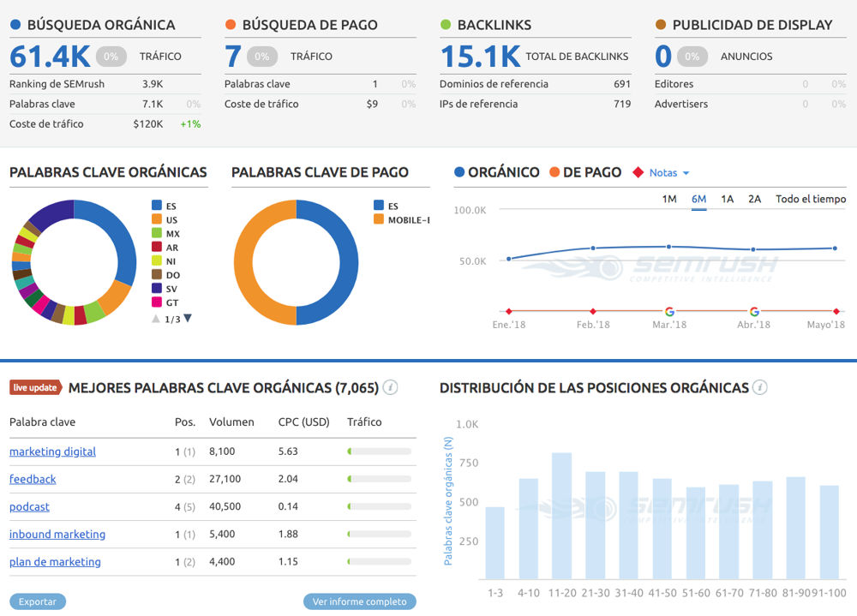Open the marketing digital keyword link

(x=52, y=452)
